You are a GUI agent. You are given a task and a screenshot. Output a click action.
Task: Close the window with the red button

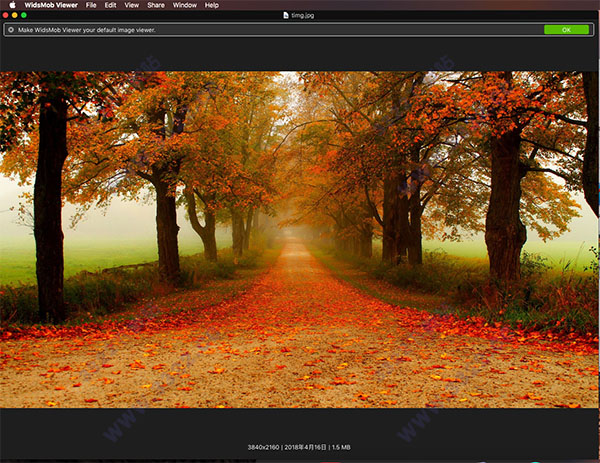coord(5,15)
